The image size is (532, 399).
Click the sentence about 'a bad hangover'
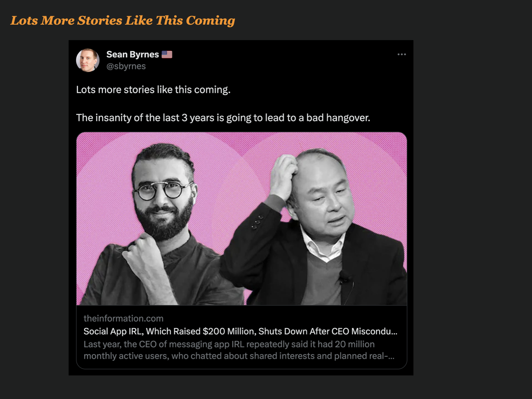coord(223,118)
